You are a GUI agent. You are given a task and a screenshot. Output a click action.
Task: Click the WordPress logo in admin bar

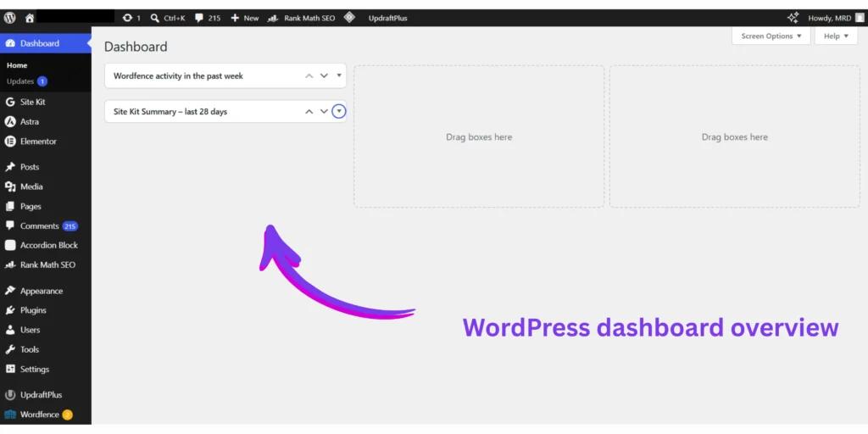(10, 18)
